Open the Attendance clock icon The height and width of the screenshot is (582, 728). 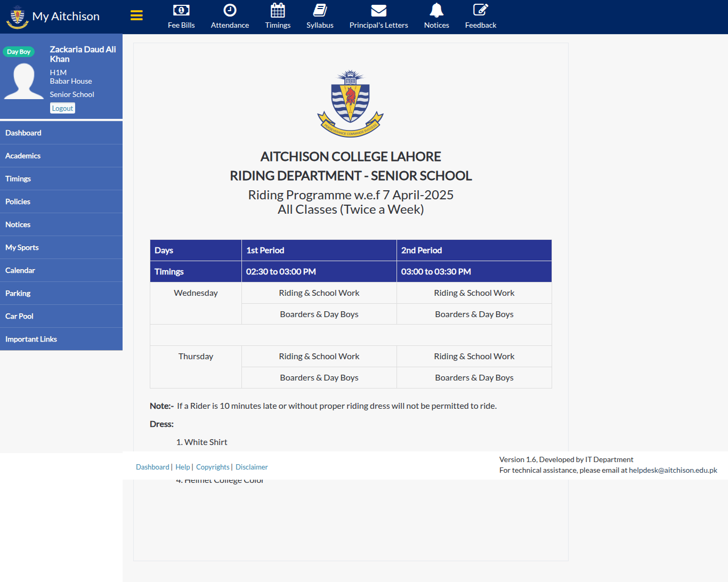pos(230,10)
